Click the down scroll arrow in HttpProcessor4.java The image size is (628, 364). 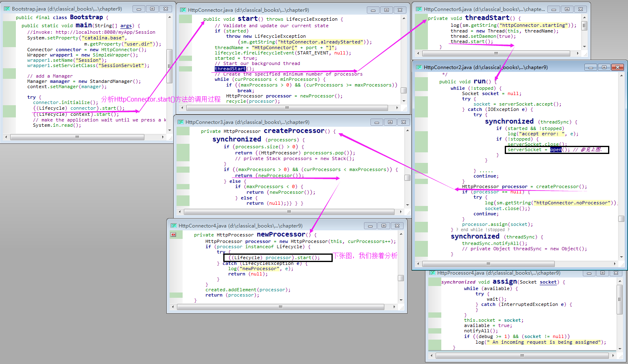[x=620, y=349]
